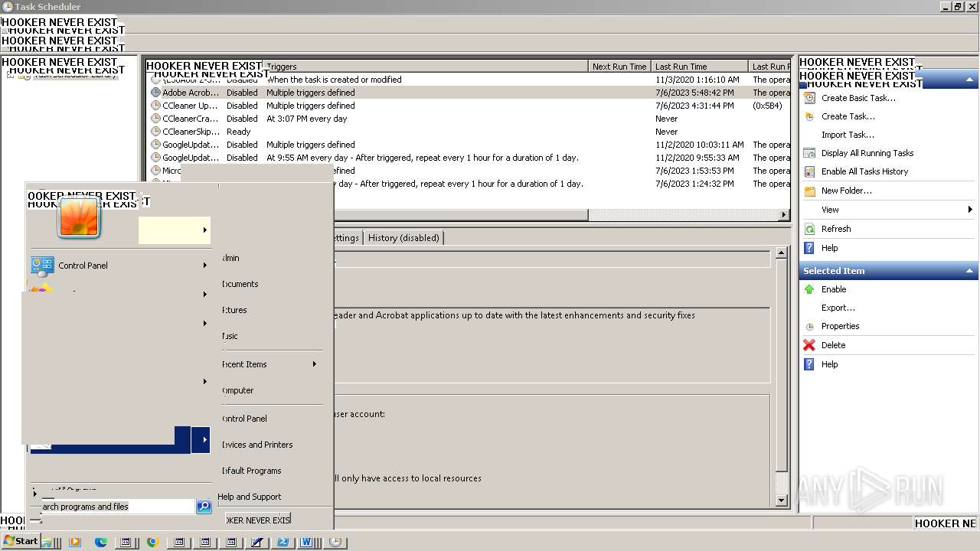Enable All Tasks History
Image resolution: width=980 pixels, height=551 pixels.
pyautogui.click(x=864, y=171)
